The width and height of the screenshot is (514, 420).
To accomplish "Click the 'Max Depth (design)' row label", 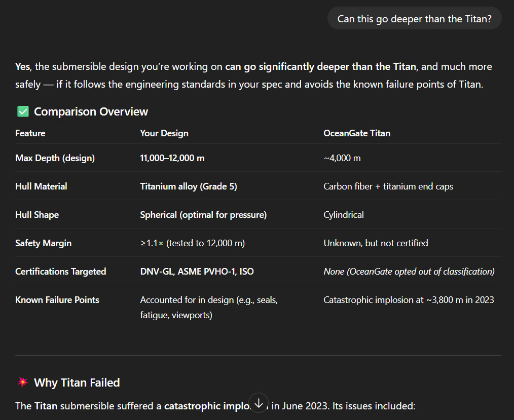I will click(x=55, y=158).
